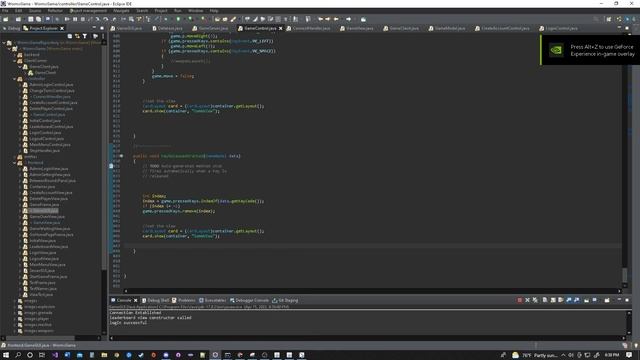
Task: Select LeaderboardControl.java in Project Explorer
Action: click(51, 127)
